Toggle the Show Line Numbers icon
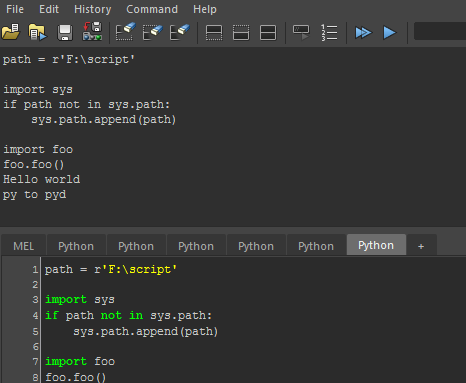 pos(329,33)
